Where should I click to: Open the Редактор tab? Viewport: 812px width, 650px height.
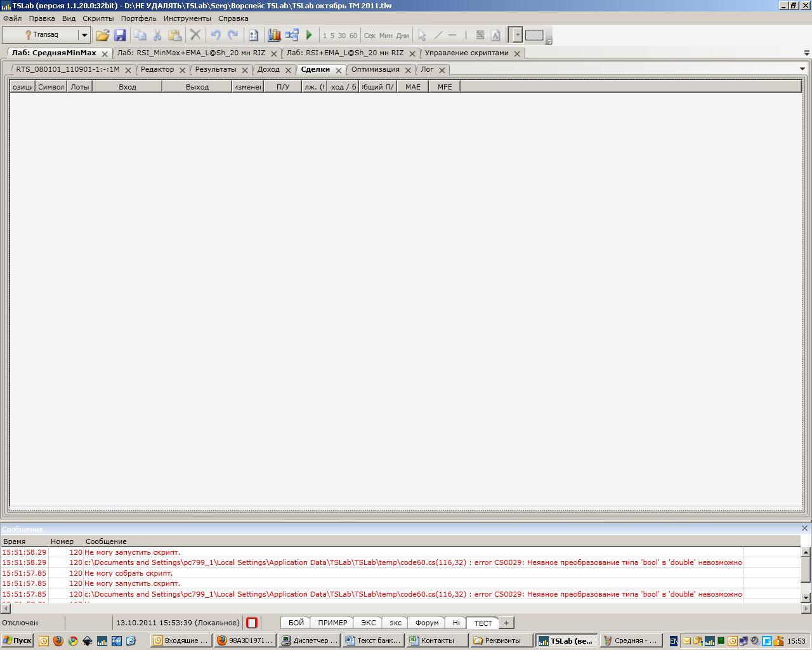tap(157, 70)
